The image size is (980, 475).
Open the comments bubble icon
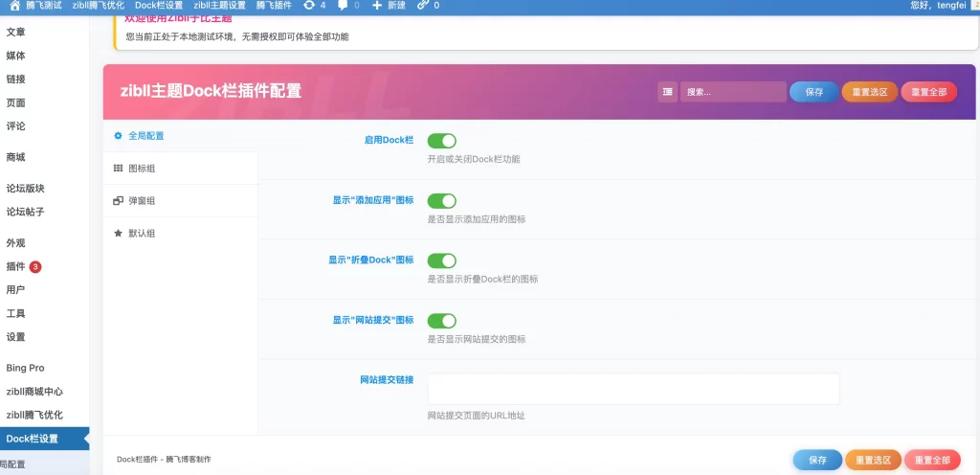(x=343, y=5)
